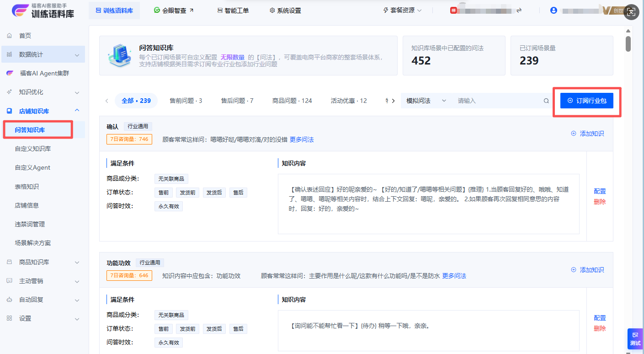
Task: Open 场景解决方案 in the sidebar
Action: click(x=32, y=243)
